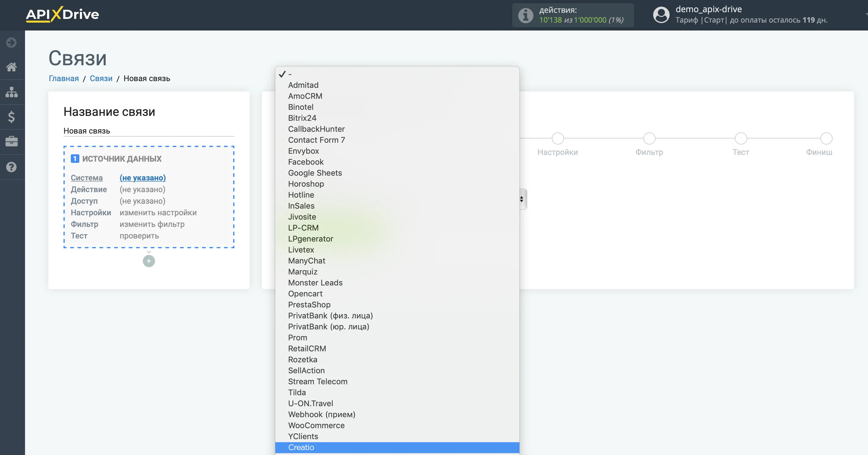Click the Фильтр step circle
Viewport: 868px width, 455px height.
(x=649, y=138)
